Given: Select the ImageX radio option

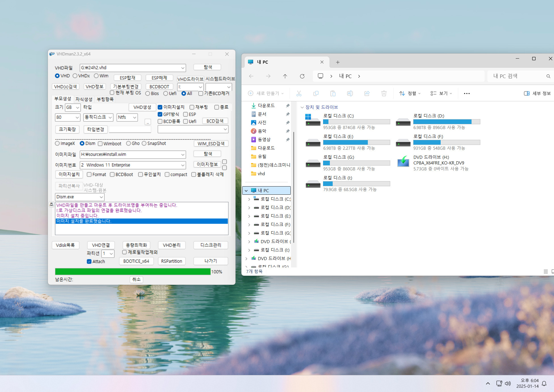Looking at the screenshot, I should [57, 143].
